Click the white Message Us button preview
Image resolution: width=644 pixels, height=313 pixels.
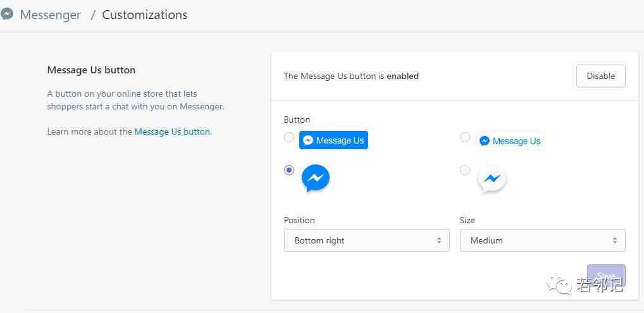tap(510, 141)
